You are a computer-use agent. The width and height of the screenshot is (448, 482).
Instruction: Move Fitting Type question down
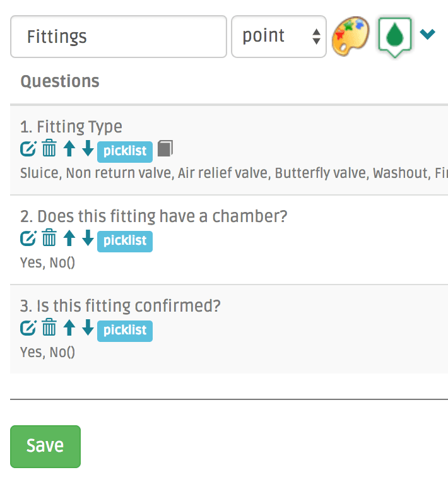88,150
